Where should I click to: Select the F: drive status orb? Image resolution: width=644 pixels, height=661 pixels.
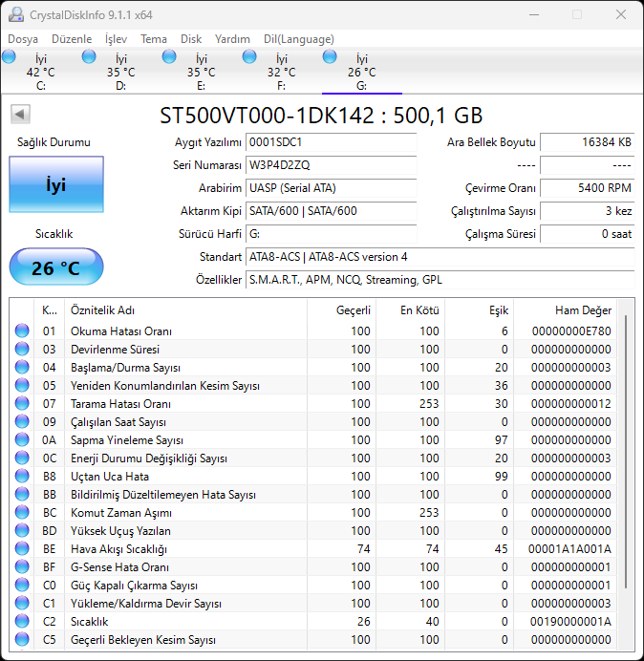(x=249, y=56)
